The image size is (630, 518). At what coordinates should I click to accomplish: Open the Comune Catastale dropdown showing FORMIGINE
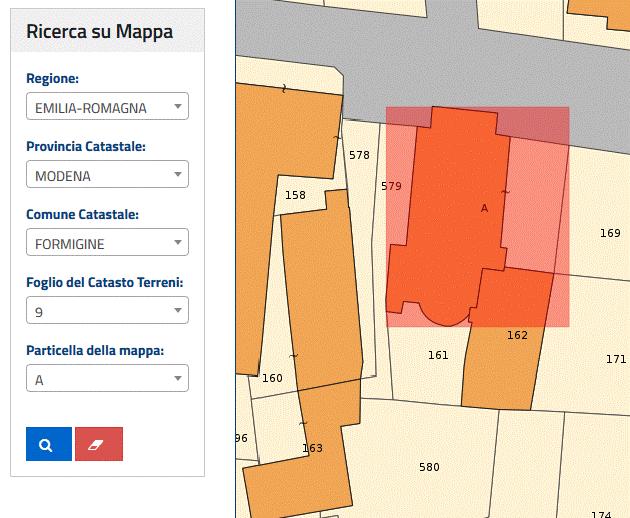click(x=107, y=242)
